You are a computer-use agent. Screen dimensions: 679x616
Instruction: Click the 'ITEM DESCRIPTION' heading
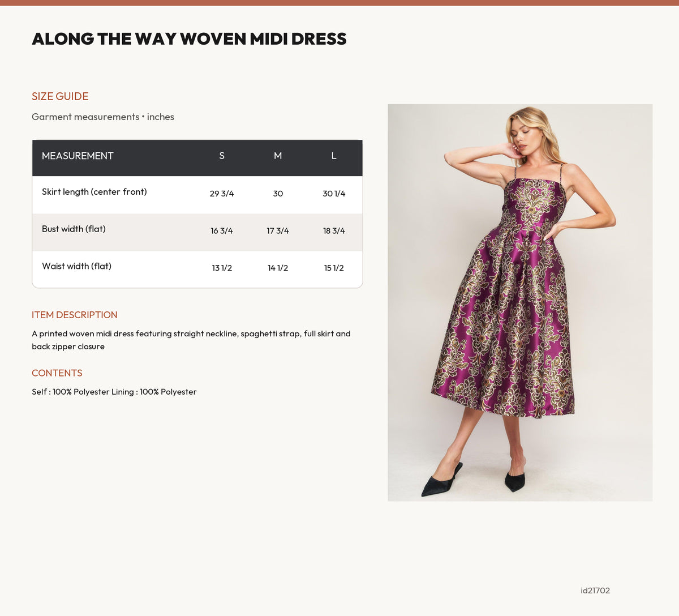(x=75, y=315)
